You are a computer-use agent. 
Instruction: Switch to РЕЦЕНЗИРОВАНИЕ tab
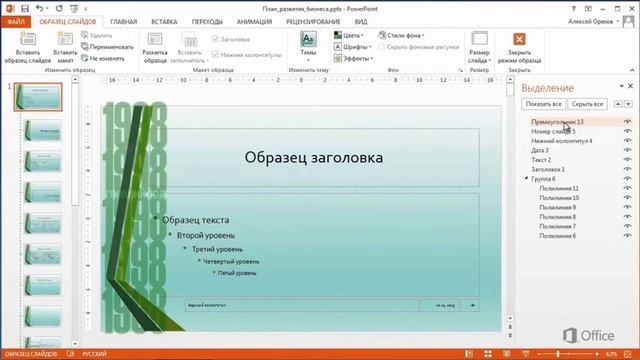313,22
